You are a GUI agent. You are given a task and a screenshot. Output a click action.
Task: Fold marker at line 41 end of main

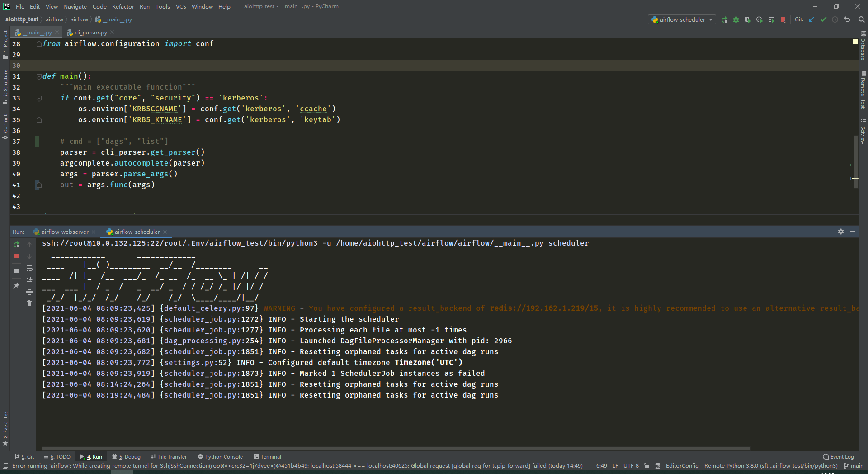39,185
